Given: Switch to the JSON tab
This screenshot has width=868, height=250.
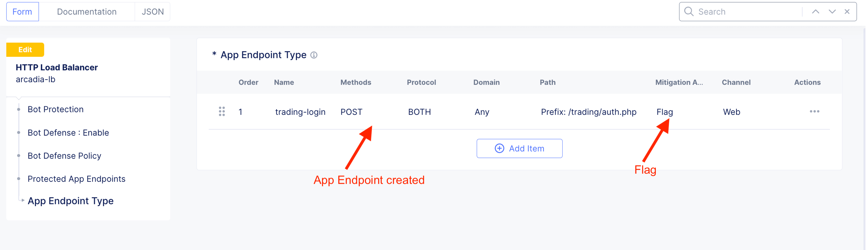Looking at the screenshot, I should point(153,12).
